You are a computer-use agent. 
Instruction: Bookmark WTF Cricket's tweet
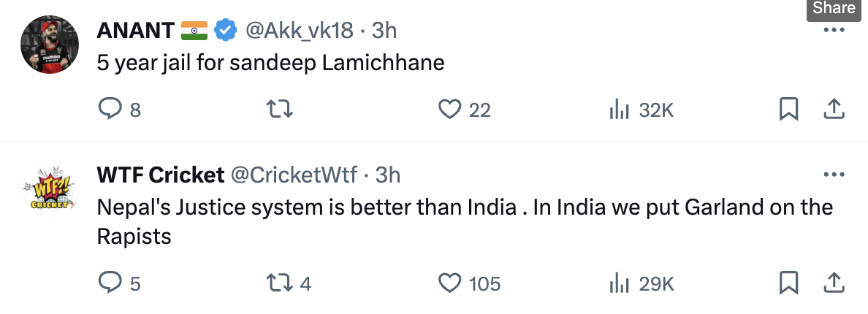tap(788, 283)
